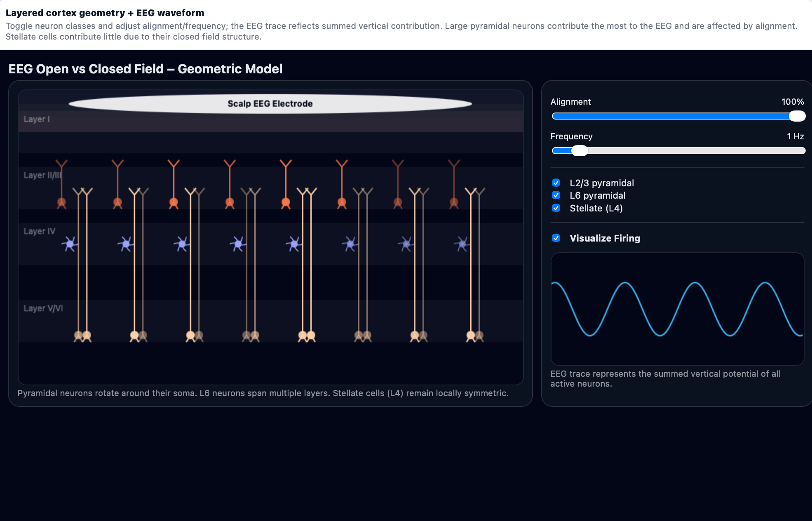The height and width of the screenshot is (521, 812).
Task: Click the leftmost L6 pyramidal soma pair
Action: pos(82,336)
